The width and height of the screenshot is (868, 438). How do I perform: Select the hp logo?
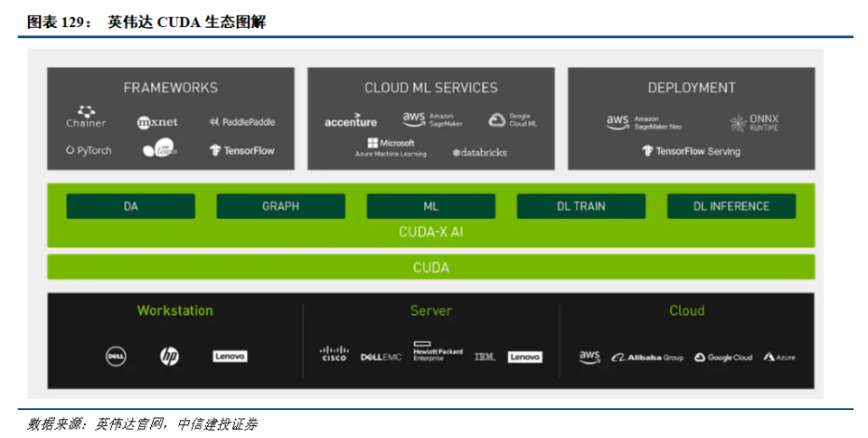click(x=169, y=356)
